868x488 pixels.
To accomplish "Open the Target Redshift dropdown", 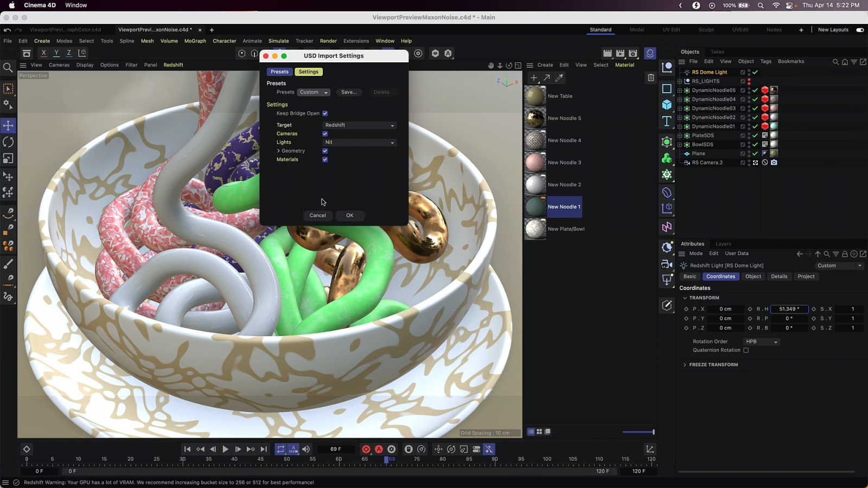I will tap(360, 125).
